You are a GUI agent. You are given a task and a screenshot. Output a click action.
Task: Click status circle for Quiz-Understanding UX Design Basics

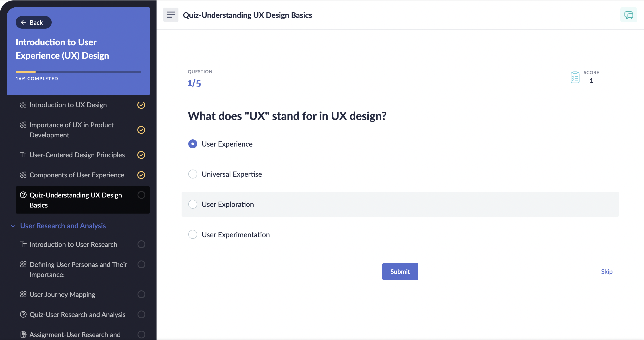pos(141,195)
